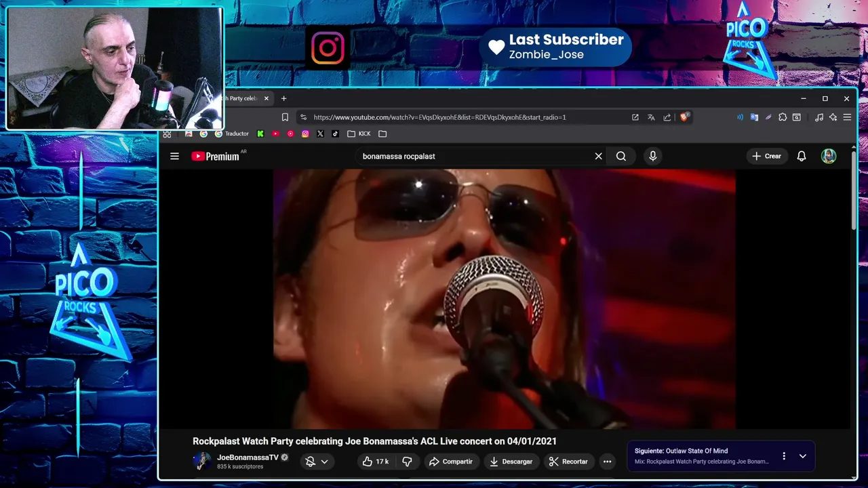Click into the bonamassa rocpalast search field

[475, 156]
